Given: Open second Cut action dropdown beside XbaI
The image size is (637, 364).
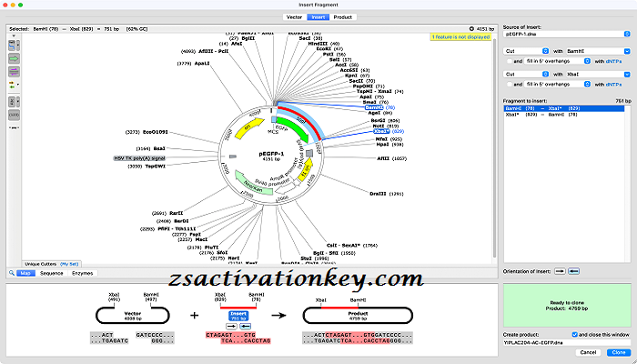Looking at the screenshot, I should [526, 75].
